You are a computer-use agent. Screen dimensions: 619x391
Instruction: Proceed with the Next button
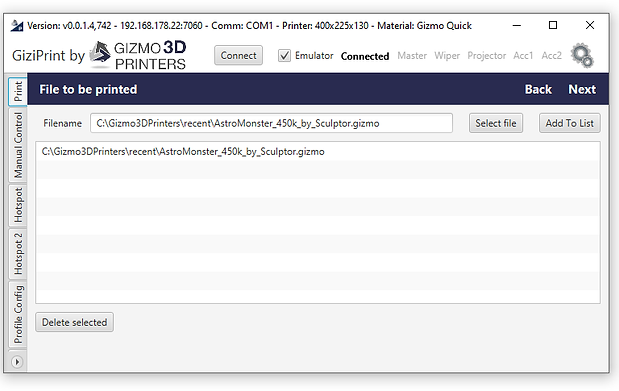pyautogui.click(x=582, y=89)
